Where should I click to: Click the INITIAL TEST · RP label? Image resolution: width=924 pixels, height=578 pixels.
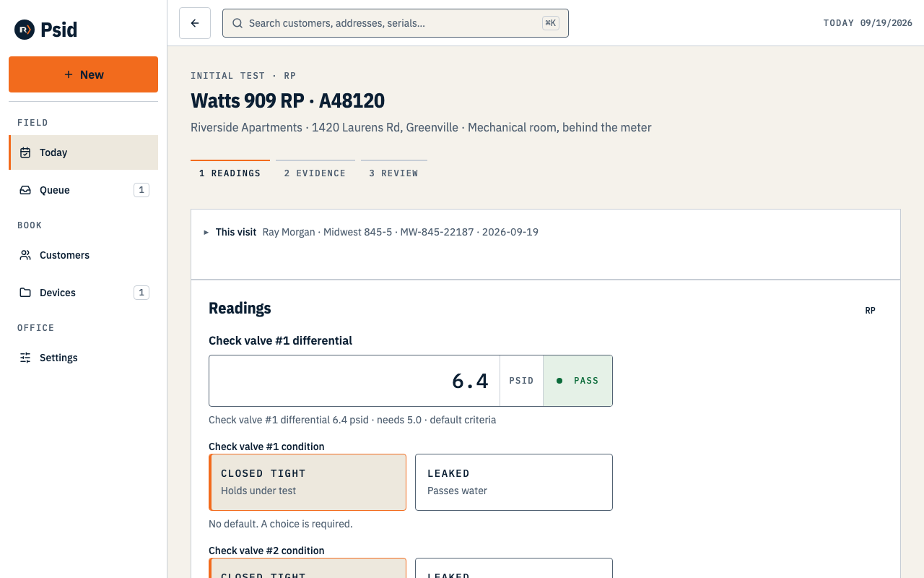(243, 76)
